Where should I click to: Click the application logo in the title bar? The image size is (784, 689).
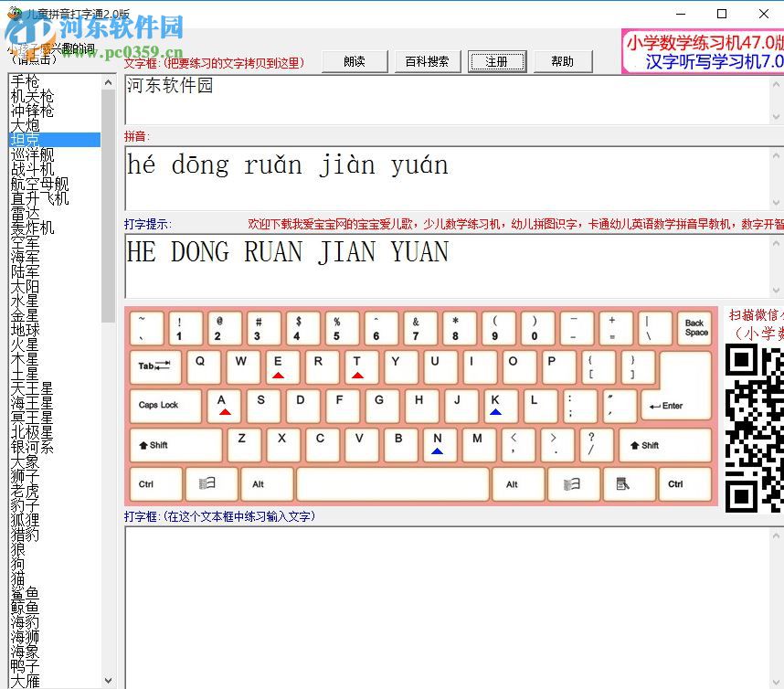[13, 12]
